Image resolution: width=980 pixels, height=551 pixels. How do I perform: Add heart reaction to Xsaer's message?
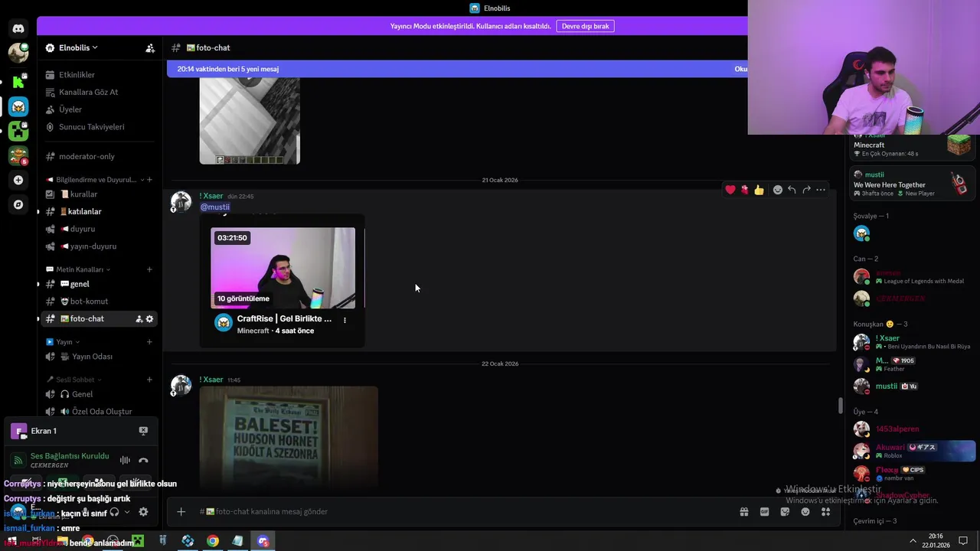(730, 190)
